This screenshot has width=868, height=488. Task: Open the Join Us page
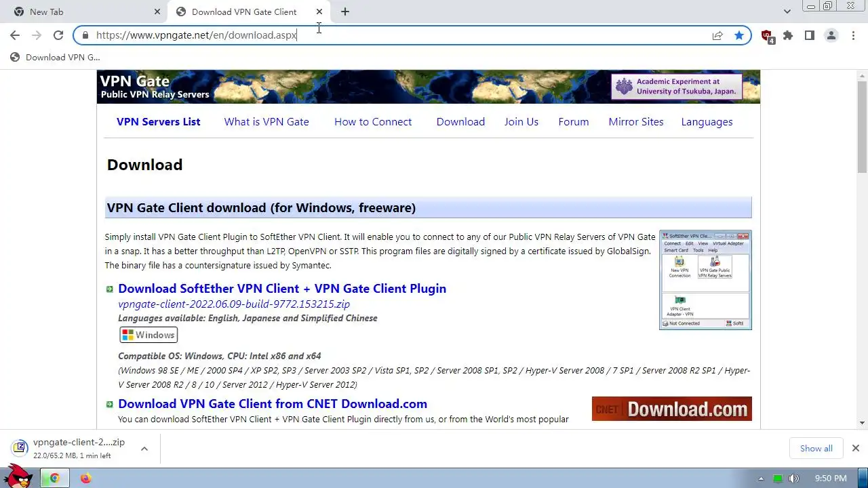click(x=521, y=122)
